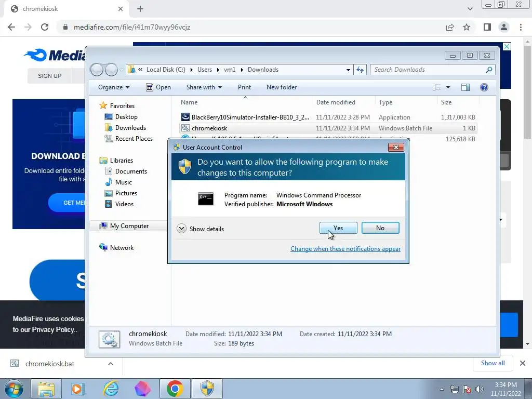Open Internet Explorer from taskbar

tap(111, 389)
